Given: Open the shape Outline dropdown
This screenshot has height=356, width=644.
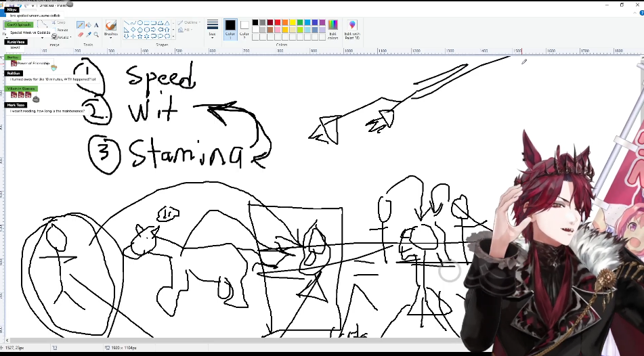Looking at the screenshot, I should (189, 22).
